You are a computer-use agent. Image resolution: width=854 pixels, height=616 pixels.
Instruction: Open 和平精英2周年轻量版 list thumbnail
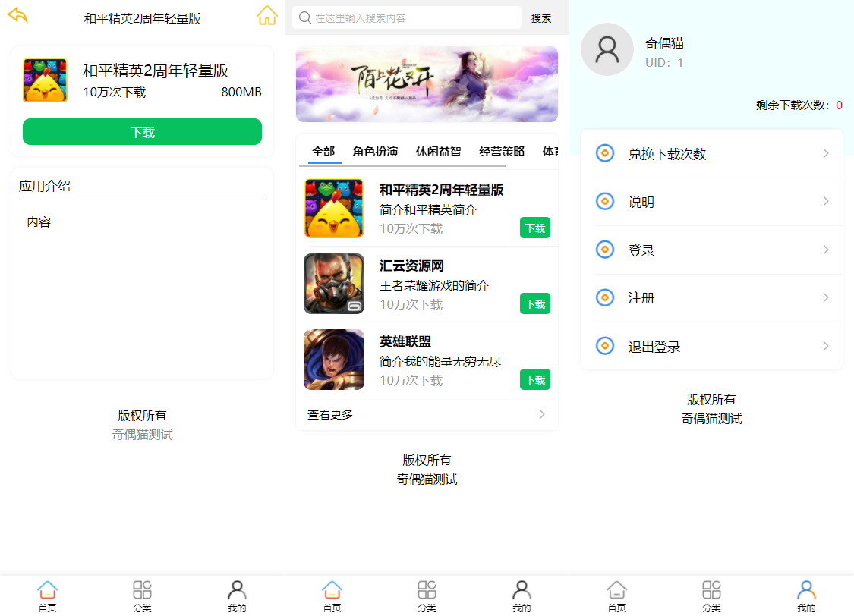[334, 208]
